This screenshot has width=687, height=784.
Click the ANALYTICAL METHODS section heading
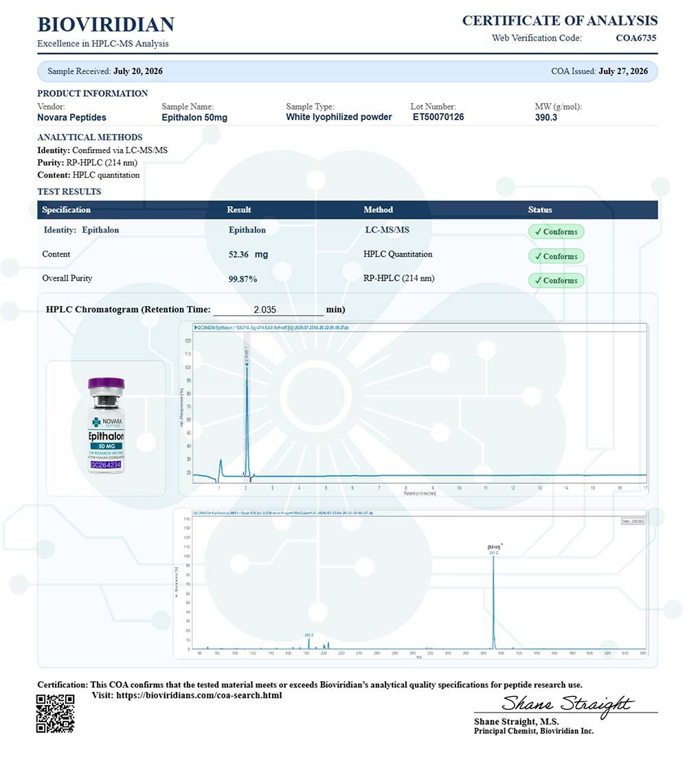(89, 137)
